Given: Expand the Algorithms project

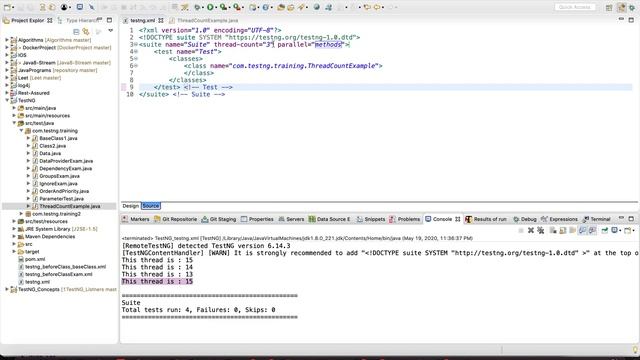Looking at the screenshot, I should 7,40.
